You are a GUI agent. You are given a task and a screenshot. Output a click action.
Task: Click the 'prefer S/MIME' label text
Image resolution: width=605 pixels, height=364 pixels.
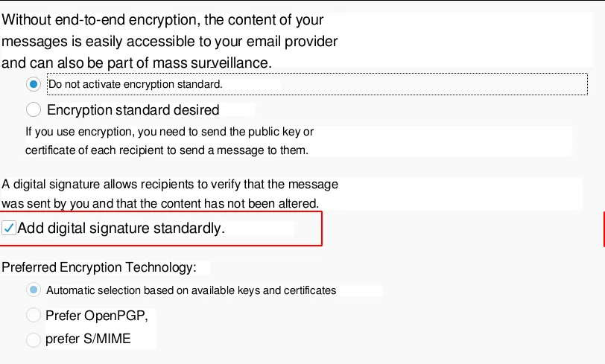point(88,339)
